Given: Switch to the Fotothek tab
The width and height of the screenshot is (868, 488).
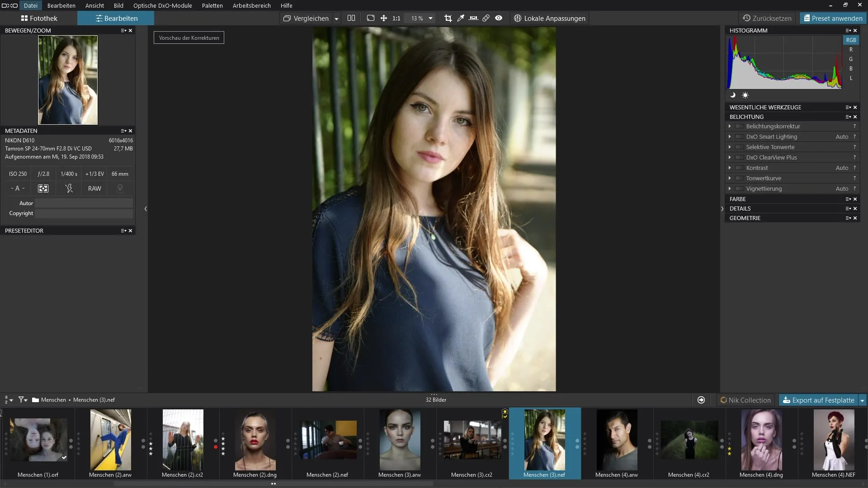Looking at the screenshot, I should [x=39, y=18].
